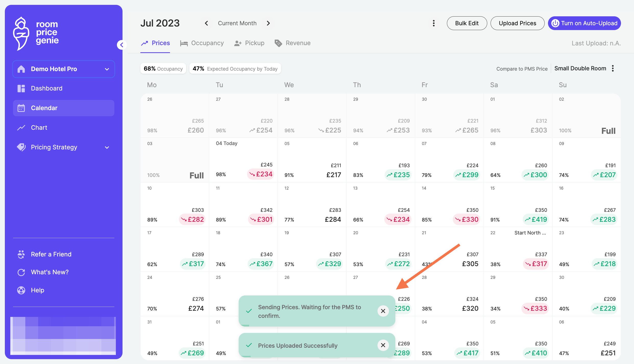Open the Start North event on the 22
This screenshot has height=364, width=634.
tap(530, 233)
